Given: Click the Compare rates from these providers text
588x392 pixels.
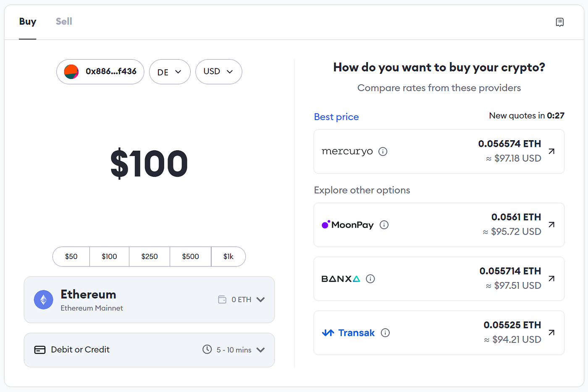Looking at the screenshot, I should 439,88.
